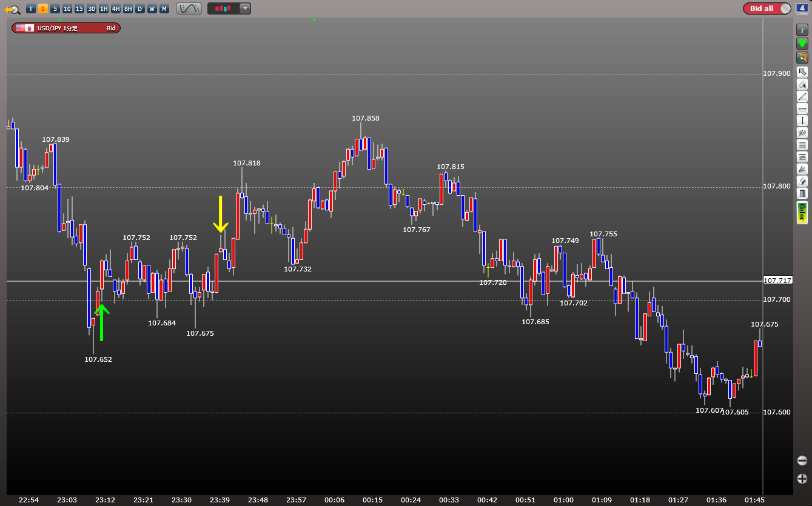This screenshot has height=506, width=812.
Task: Click the 107.800 price axis label
Action: click(777, 187)
